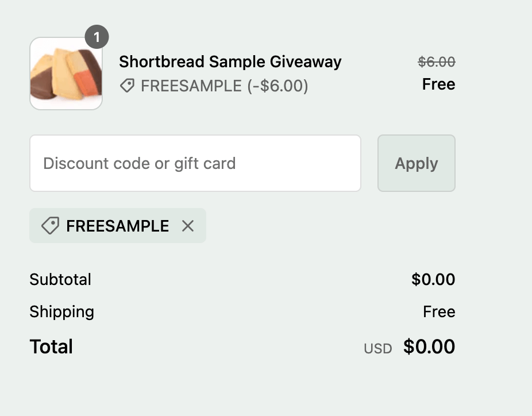Click the Free shipping value
The width and height of the screenshot is (532, 416).
point(439,312)
